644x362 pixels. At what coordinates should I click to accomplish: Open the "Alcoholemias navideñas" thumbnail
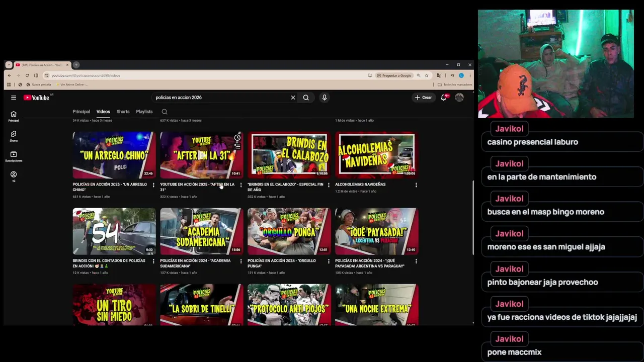point(377,155)
